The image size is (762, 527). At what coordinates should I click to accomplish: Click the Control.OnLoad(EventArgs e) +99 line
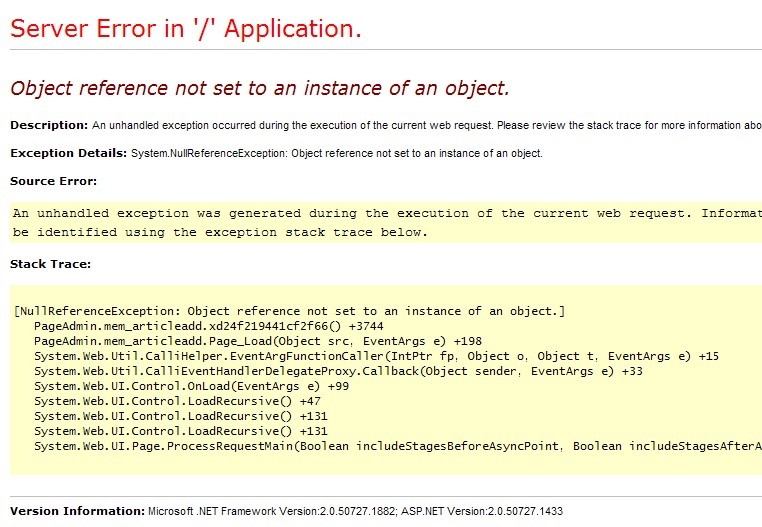(191, 386)
